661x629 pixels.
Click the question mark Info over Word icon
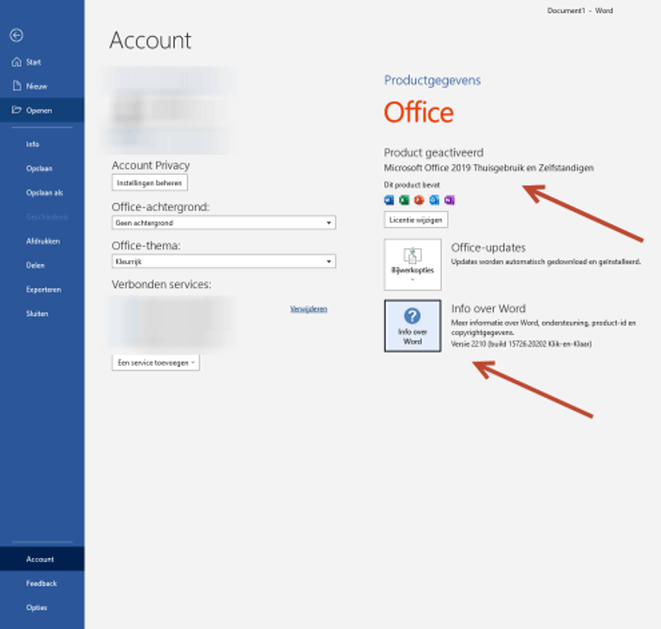click(412, 316)
